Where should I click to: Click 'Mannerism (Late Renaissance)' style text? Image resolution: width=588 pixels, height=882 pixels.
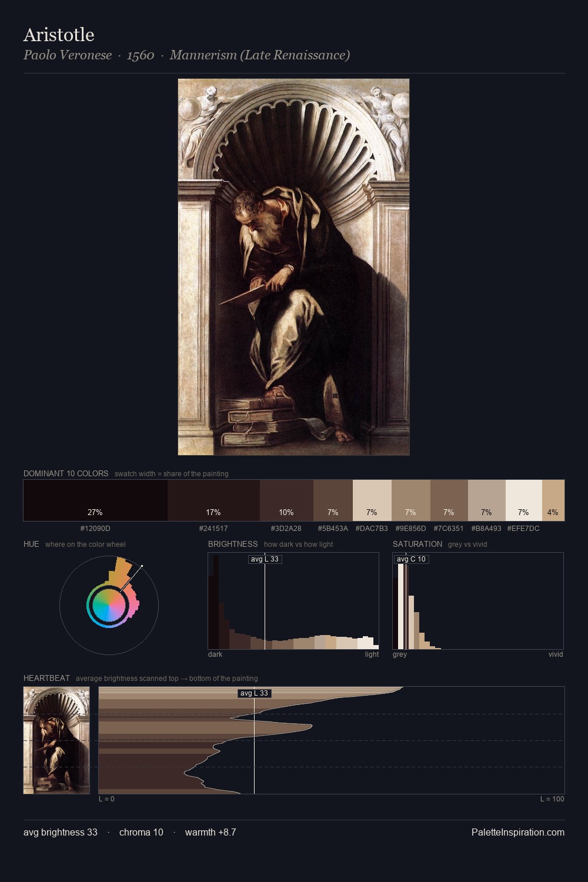coord(260,55)
